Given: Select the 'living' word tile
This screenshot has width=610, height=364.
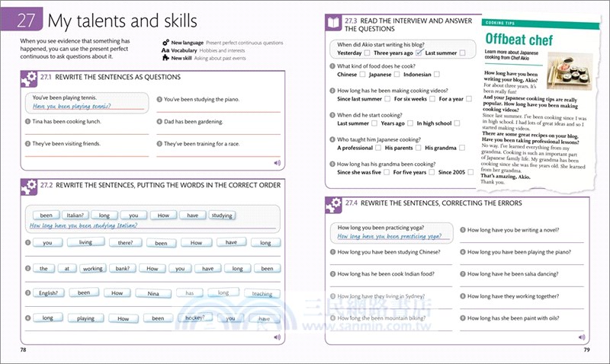Looking at the screenshot, I should [x=85, y=242].
